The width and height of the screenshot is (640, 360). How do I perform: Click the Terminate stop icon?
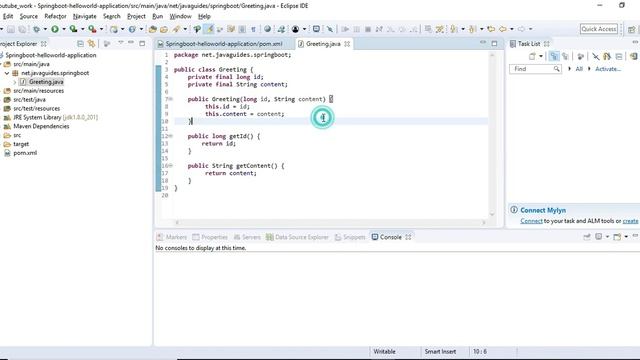(x=368, y=29)
